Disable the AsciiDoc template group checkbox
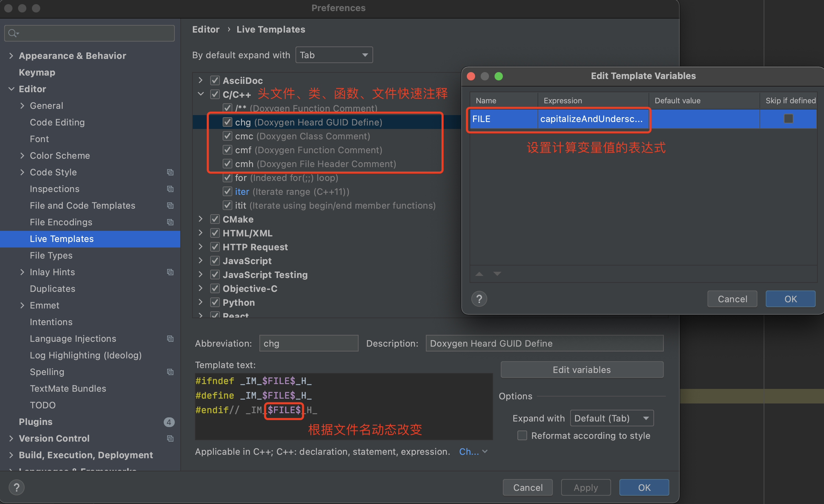Screen dimensions: 824x504 click(x=215, y=80)
